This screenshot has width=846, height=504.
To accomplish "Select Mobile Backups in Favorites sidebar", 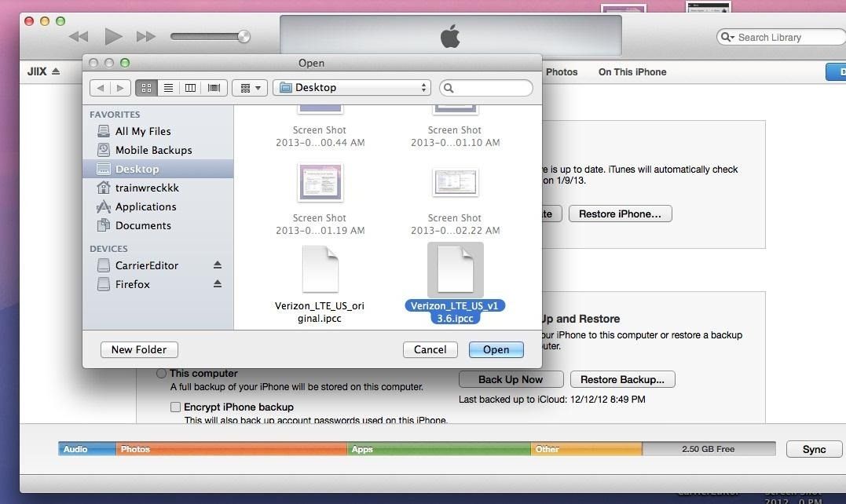I will point(153,150).
